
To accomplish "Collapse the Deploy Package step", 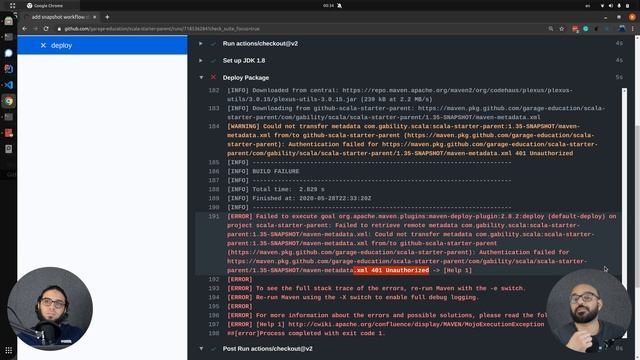I will [x=201, y=77].
